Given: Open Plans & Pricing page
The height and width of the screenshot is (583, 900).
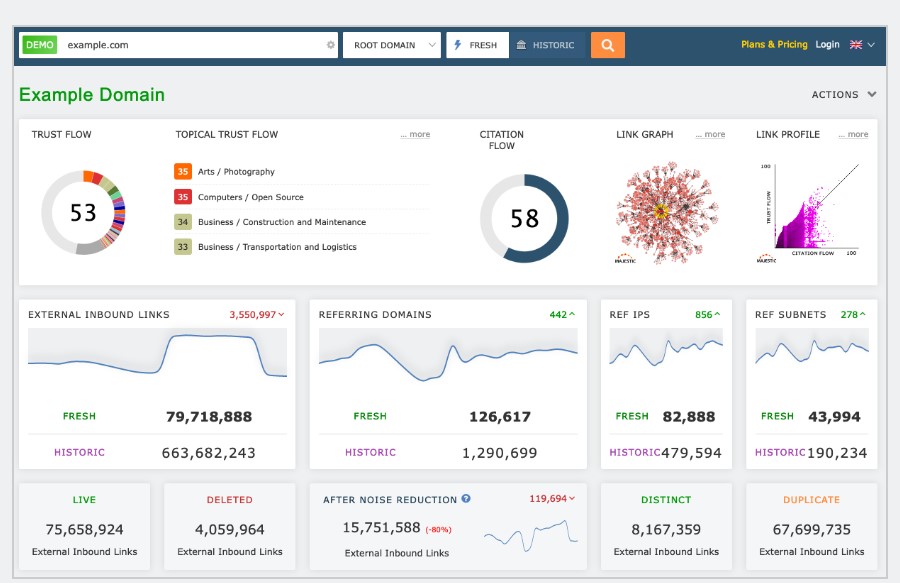Looking at the screenshot, I should click(773, 45).
